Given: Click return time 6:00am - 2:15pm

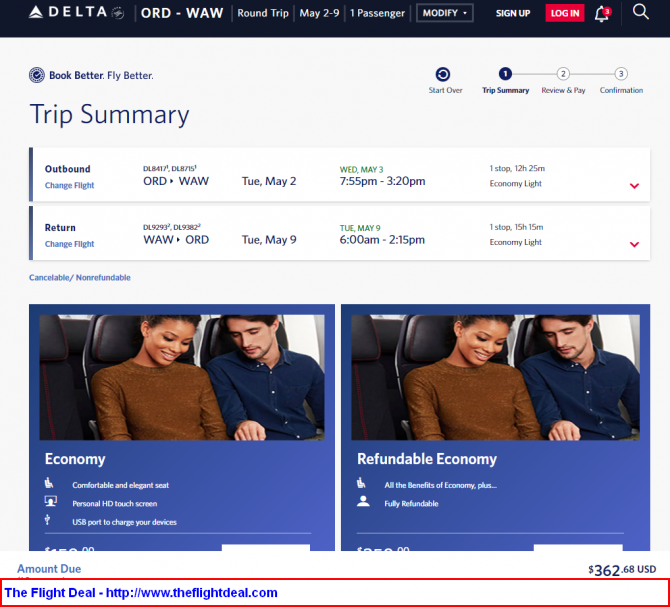Looking at the screenshot, I should [x=382, y=240].
